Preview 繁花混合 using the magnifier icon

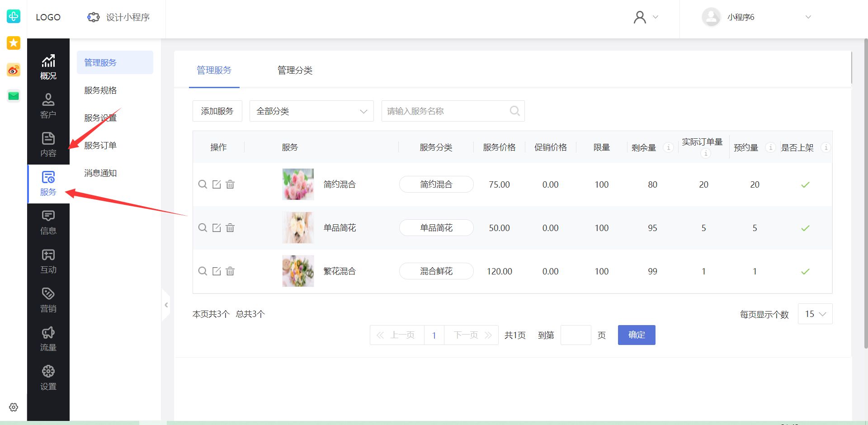(x=203, y=271)
